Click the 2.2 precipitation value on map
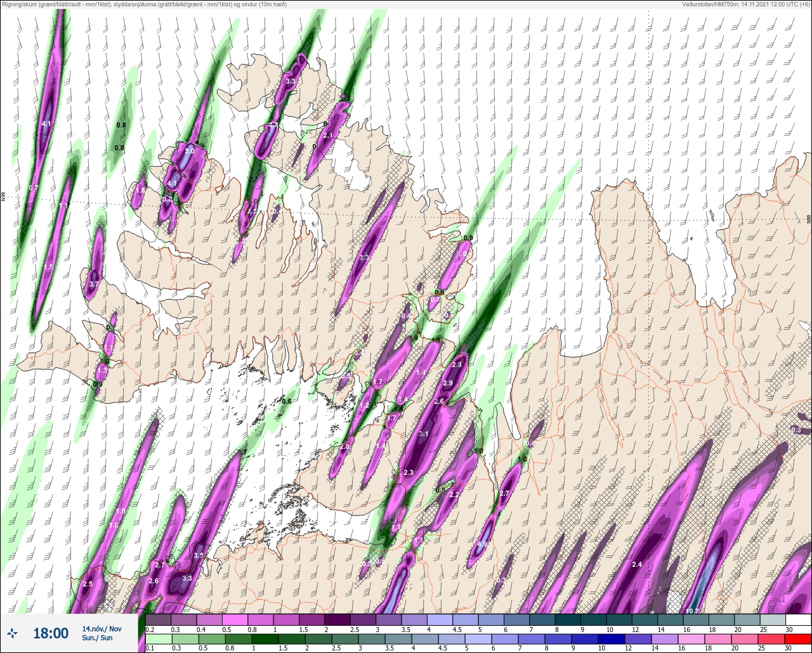 [x=454, y=495]
